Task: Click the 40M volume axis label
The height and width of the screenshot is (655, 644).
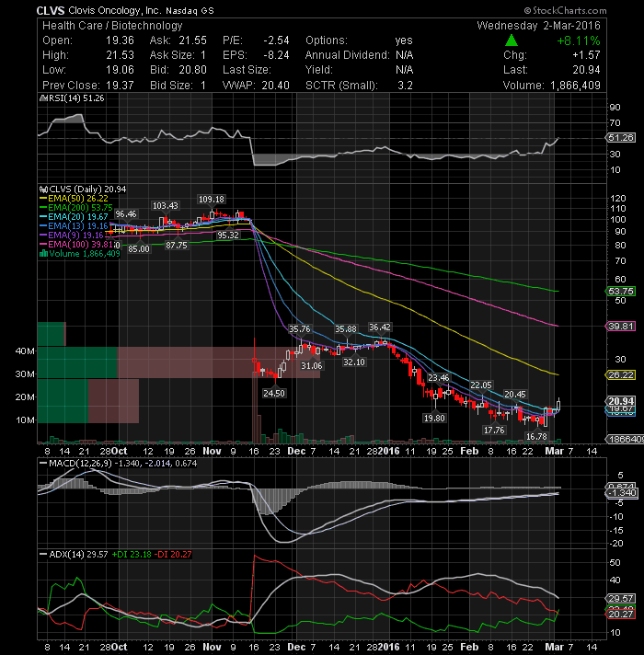Action: [25, 350]
